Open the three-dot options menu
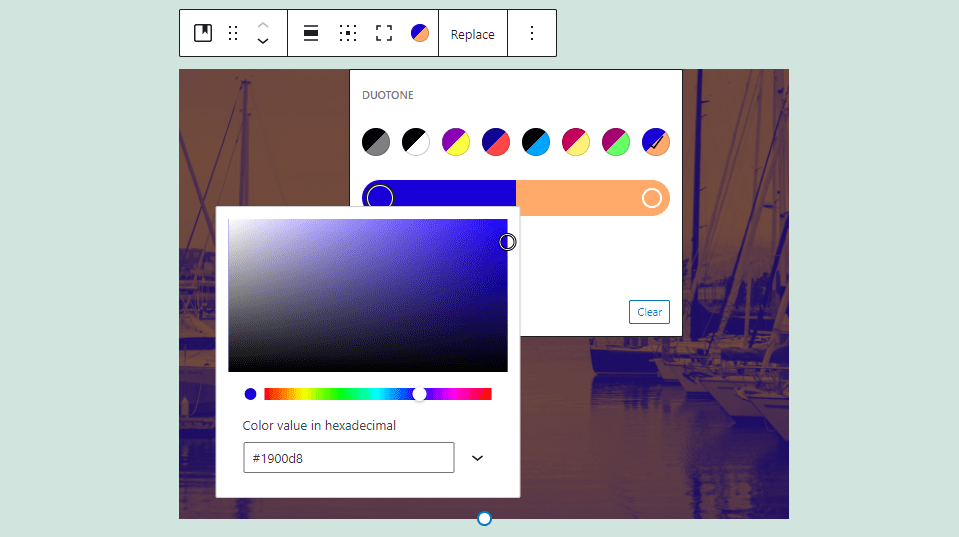The width and height of the screenshot is (959, 537). pos(532,33)
